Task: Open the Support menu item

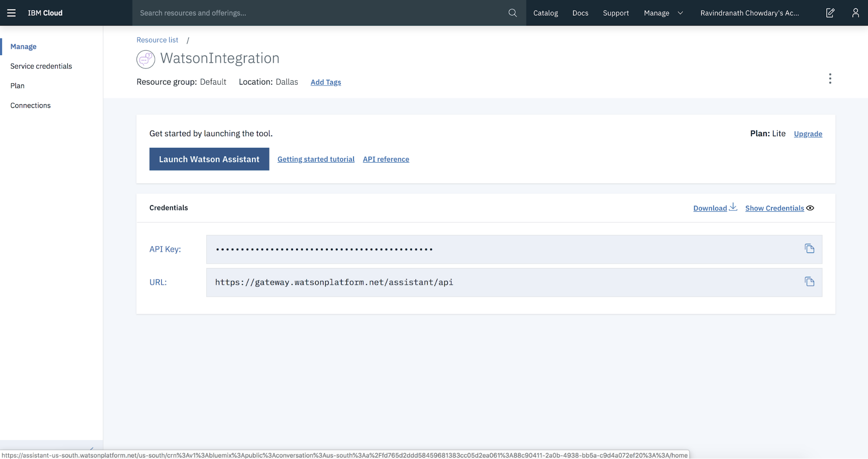Action: coord(616,13)
